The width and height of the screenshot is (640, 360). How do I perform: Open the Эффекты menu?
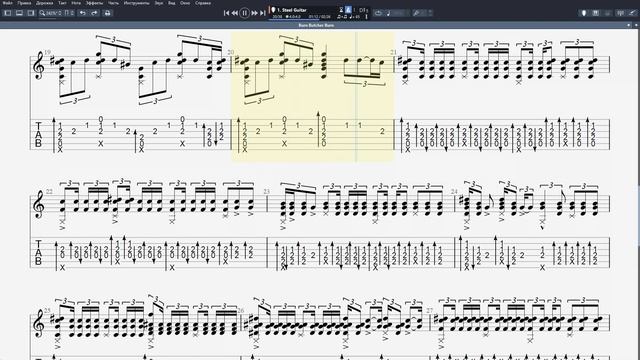click(94, 3)
